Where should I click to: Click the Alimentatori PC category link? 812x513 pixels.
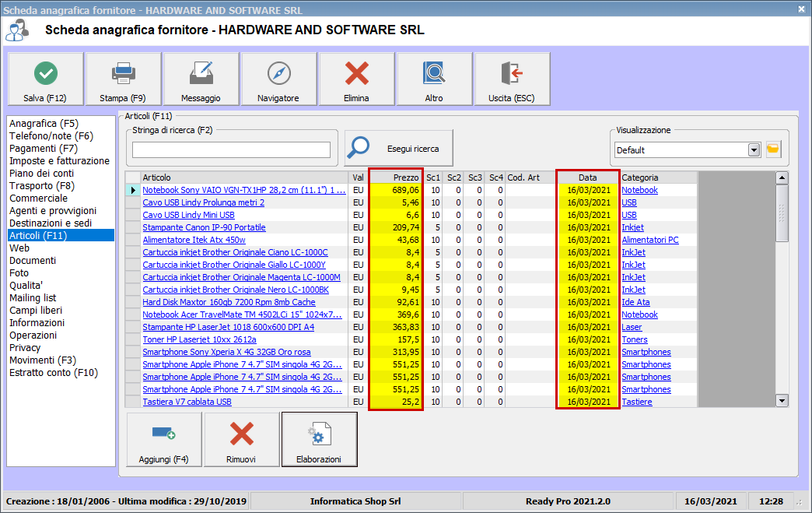tap(650, 240)
